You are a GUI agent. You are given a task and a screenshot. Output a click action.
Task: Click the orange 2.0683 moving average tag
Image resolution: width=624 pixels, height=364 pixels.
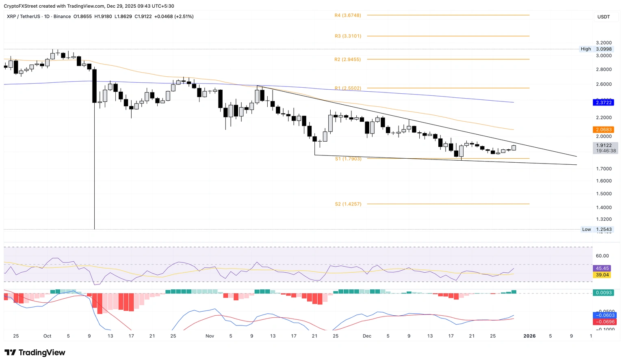coord(603,130)
